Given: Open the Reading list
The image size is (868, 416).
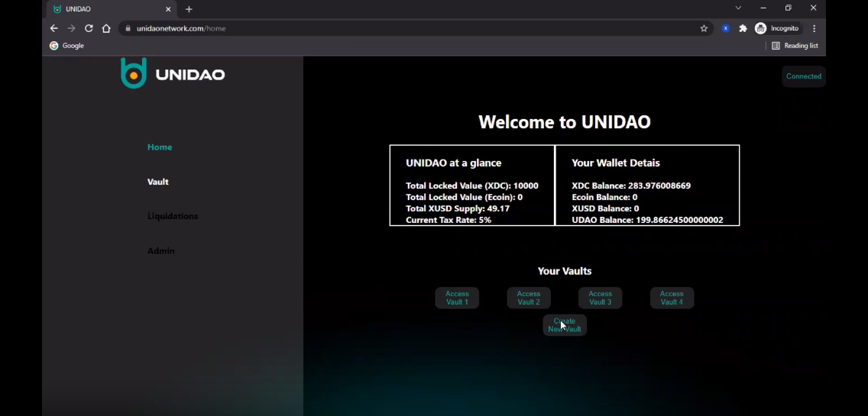Looking at the screenshot, I should (x=795, y=45).
